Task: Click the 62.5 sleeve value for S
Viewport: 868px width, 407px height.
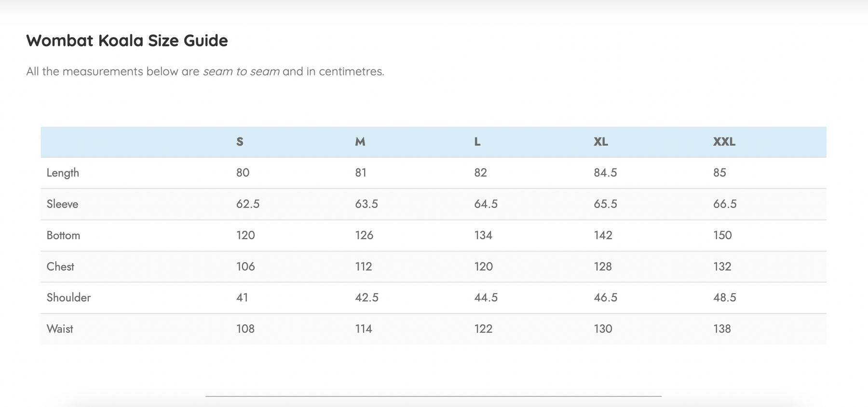Action: (248, 204)
